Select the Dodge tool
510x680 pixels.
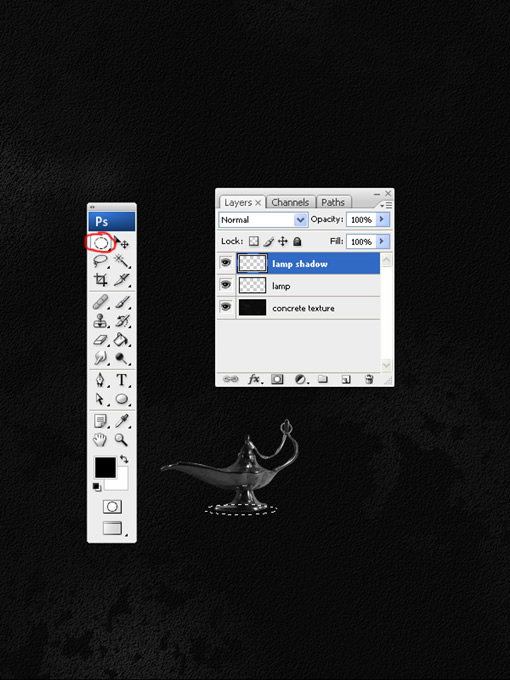[122, 358]
